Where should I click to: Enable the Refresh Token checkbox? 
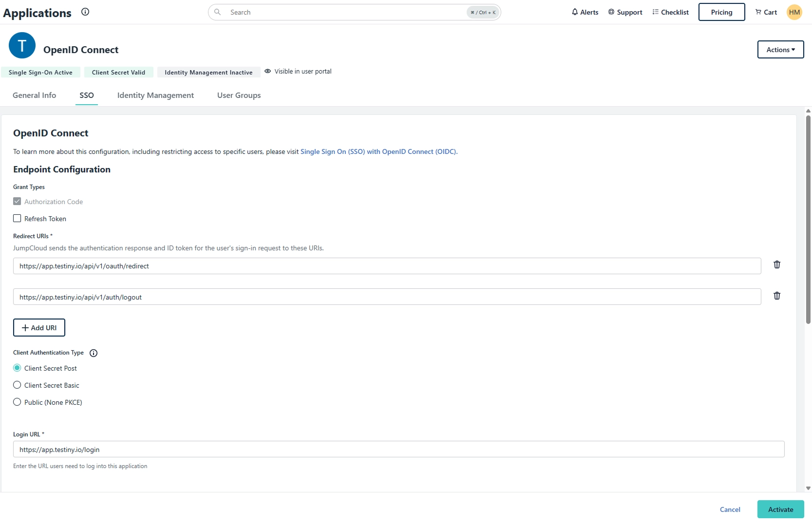coord(17,219)
